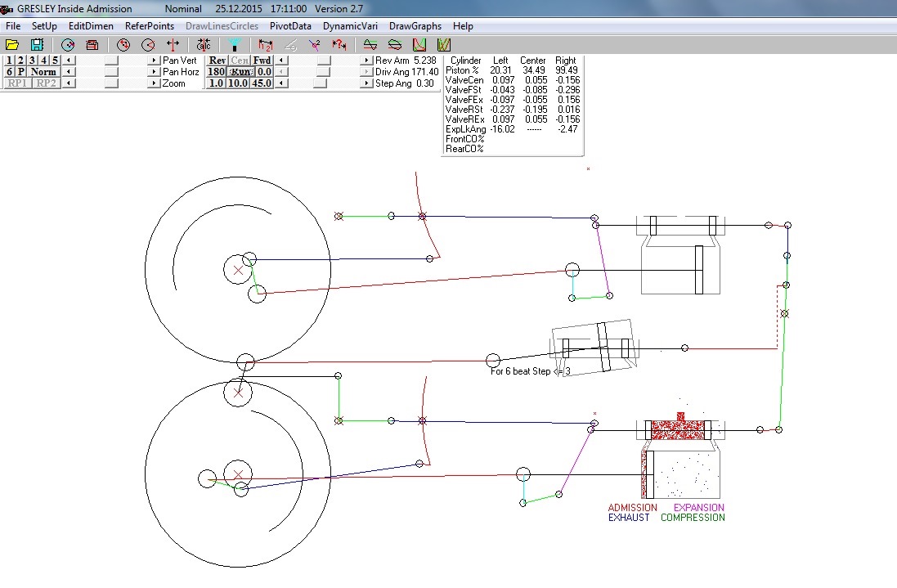Click the save floppy disk icon
The width and height of the screenshot is (897, 588).
[x=38, y=45]
